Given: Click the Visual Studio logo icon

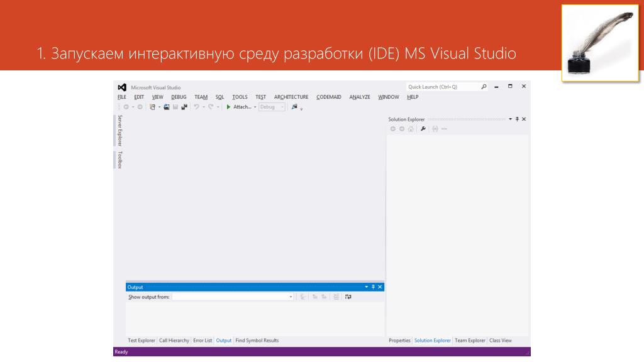Looking at the screenshot, I should pyautogui.click(x=122, y=87).
